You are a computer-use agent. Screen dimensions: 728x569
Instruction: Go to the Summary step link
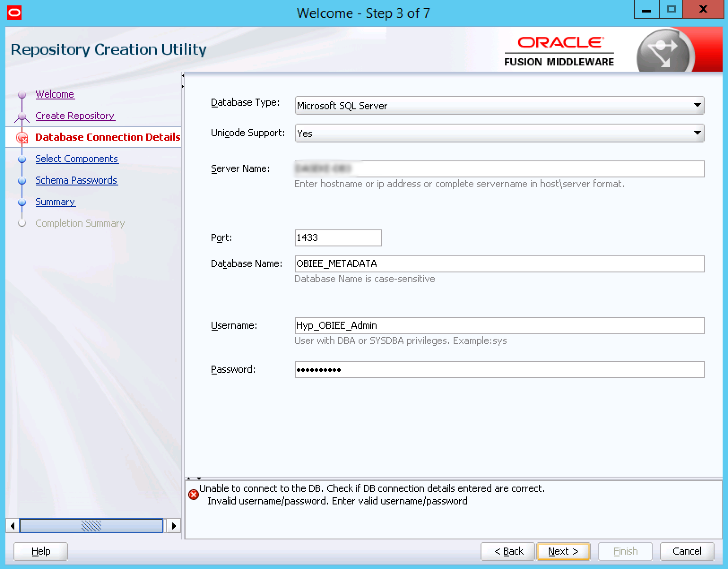55,202
